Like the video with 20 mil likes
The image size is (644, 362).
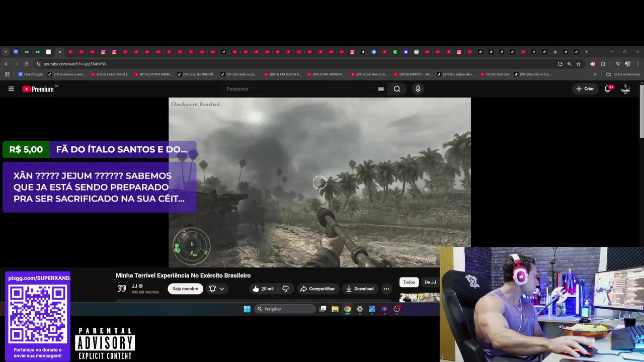click(263, 289)
